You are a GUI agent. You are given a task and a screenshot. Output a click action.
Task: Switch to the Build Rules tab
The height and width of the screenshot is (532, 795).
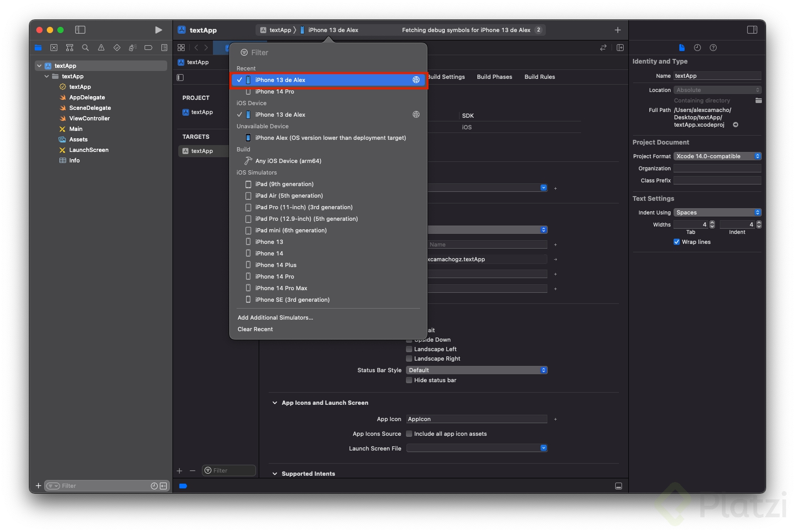(x=539, y=77)
